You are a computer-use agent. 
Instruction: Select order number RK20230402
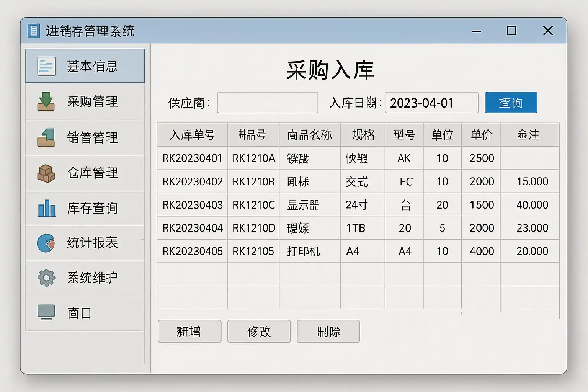click(x=193, y=181)
